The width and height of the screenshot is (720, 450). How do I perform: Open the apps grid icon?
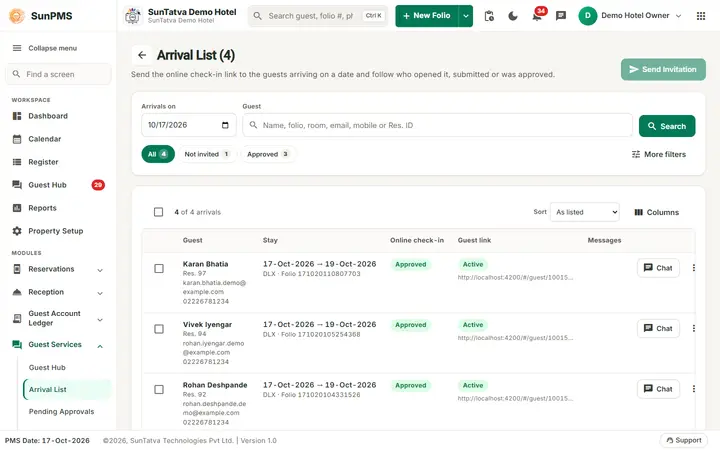[701, 16]
